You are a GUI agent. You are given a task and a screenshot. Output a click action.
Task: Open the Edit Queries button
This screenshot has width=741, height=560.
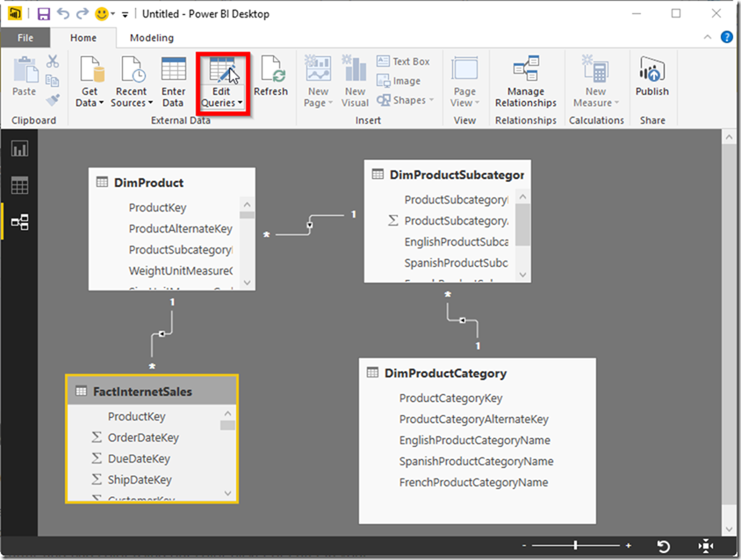coord(221,83)
